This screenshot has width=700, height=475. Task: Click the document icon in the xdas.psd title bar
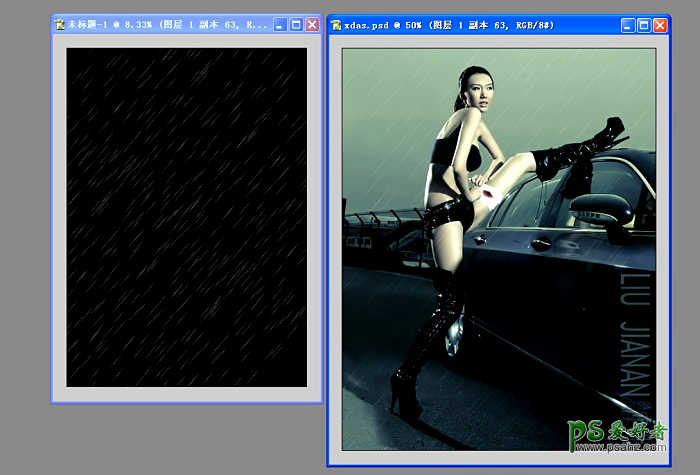[x=336, y=24]
